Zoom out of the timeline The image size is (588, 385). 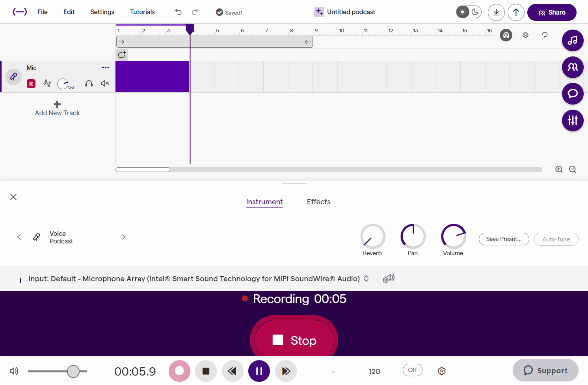pyautogui.click(x=573, y=169)
